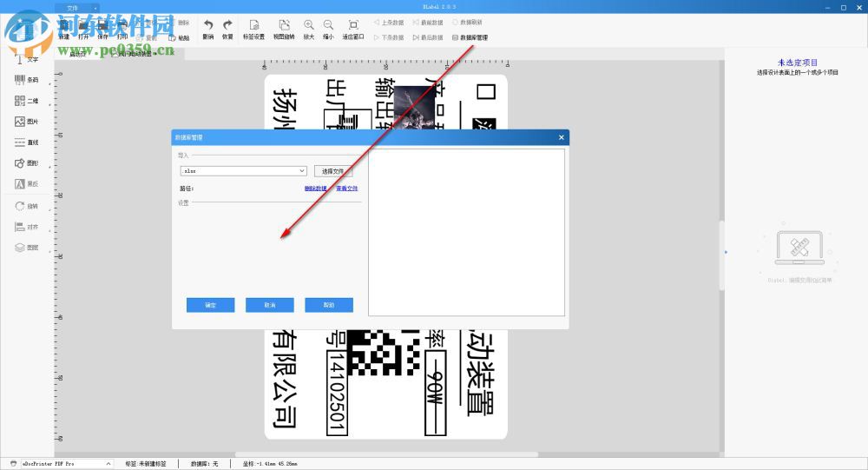The image size is (868, 470).
Task: Click the 旋转 rotate tool
Action: click(26, 206)
